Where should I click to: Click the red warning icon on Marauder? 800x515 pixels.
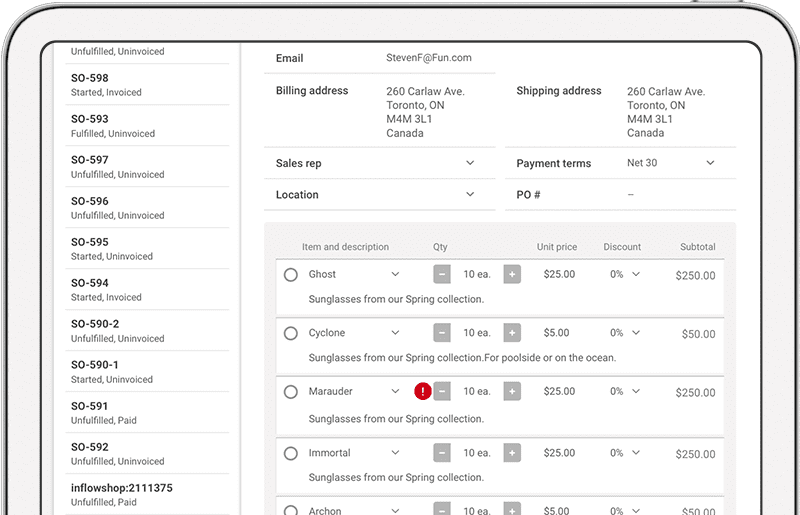(x=423, y=391)
